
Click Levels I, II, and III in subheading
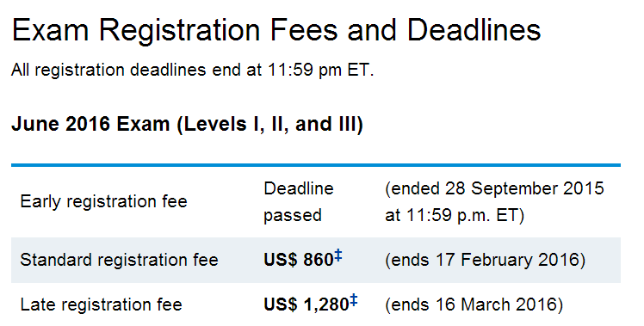(269, 125)
